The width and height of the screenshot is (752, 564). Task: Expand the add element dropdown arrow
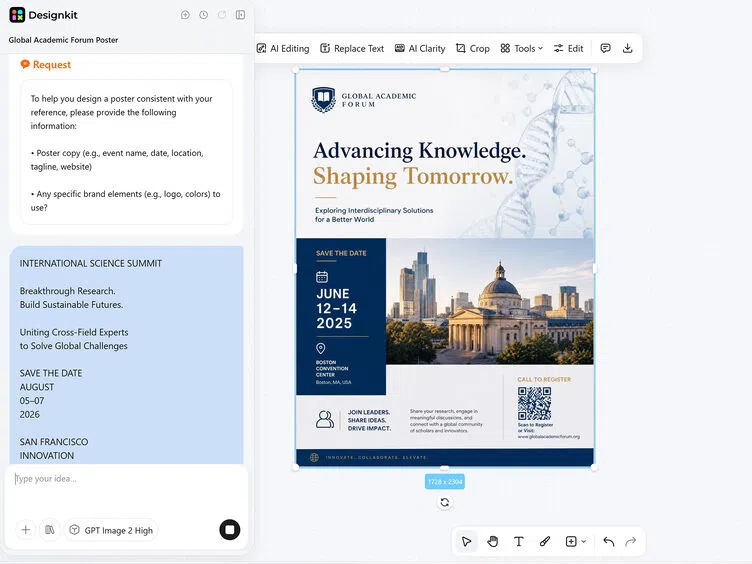pyautogui.click(x=584, y=541)
